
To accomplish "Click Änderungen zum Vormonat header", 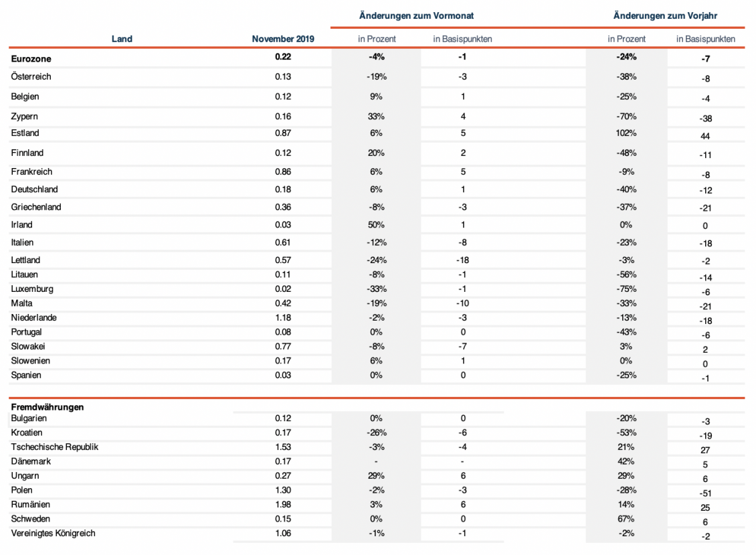I will point(417,15).
